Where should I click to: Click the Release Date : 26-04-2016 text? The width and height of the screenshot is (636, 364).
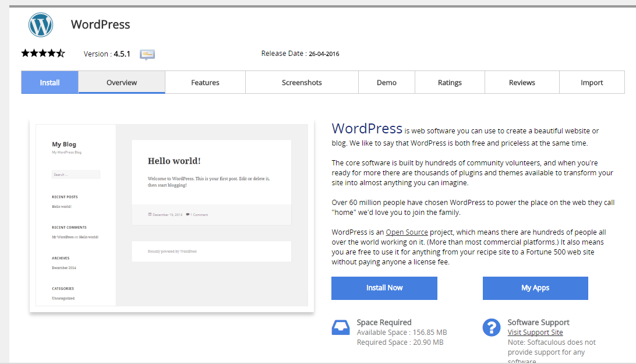pos(300,54)
